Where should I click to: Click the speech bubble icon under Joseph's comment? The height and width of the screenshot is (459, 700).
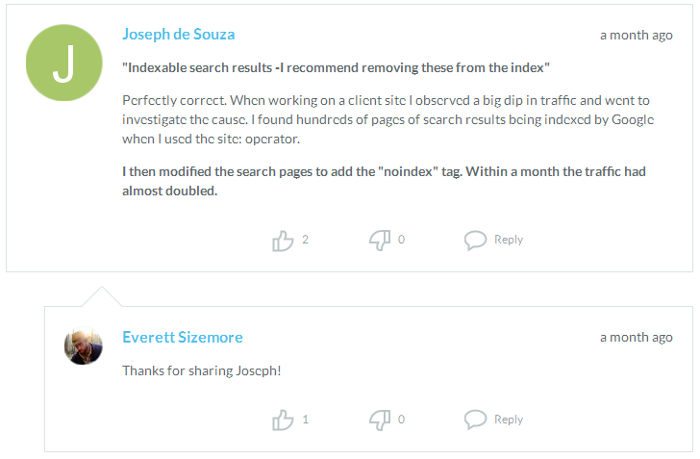[x=475, y=240]
